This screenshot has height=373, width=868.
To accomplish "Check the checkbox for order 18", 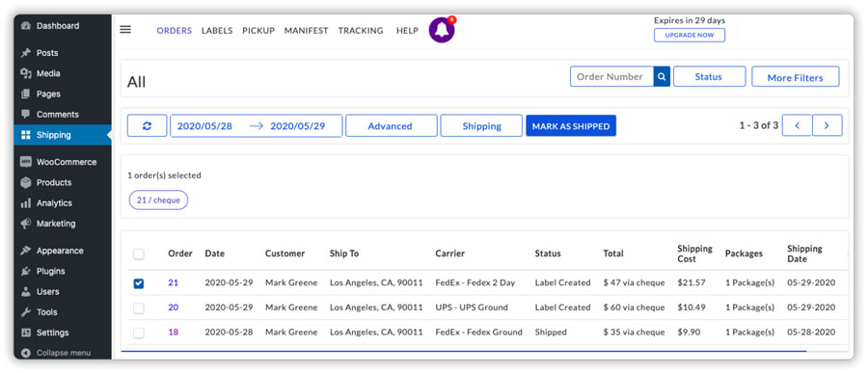I will pos(138,333).
